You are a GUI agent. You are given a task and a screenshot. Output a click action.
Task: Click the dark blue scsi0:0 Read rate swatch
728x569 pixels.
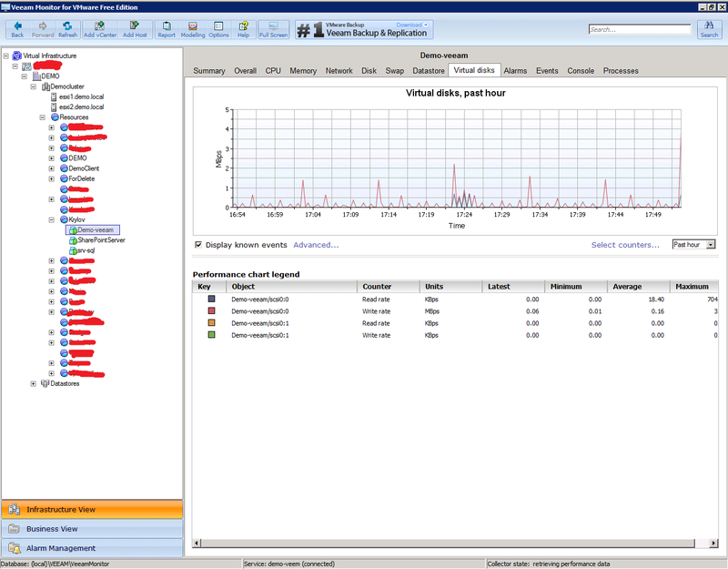pos(211,299)
